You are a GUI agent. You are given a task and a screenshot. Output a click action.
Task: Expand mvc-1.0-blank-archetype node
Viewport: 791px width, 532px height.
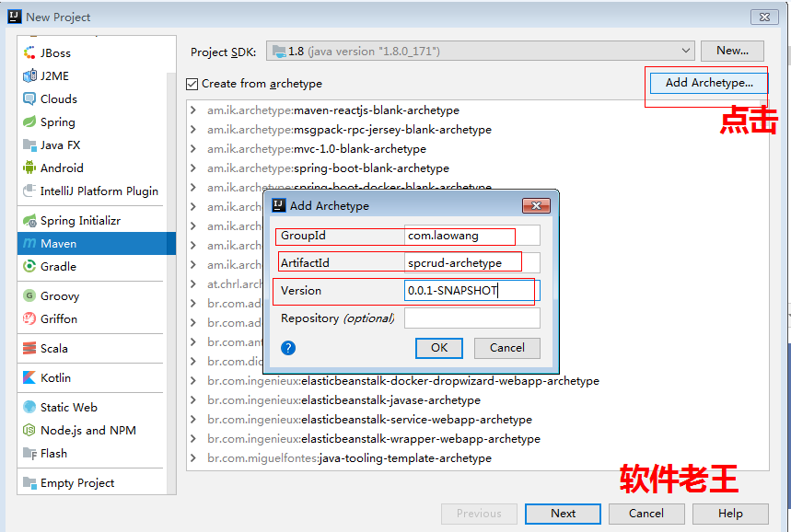[193, 149]
